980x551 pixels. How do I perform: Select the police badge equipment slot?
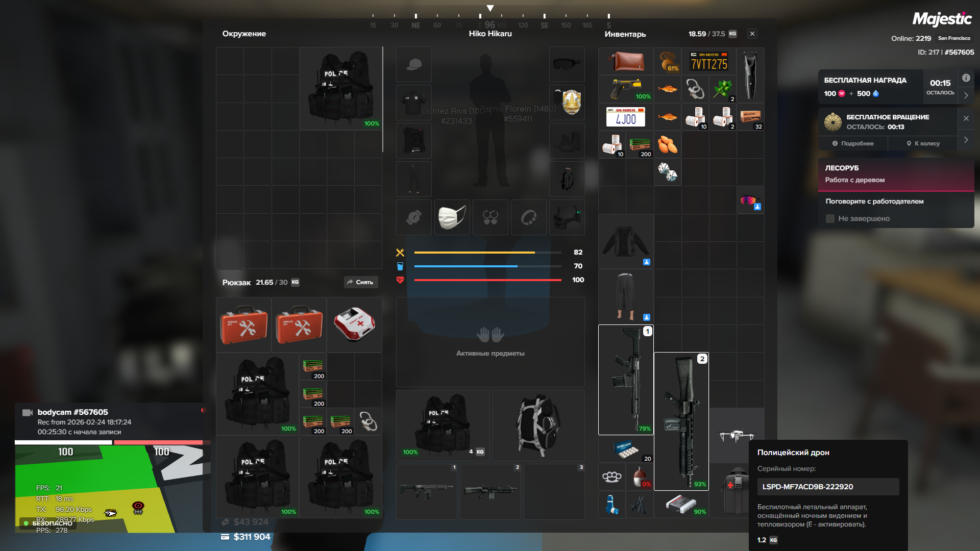567,103
